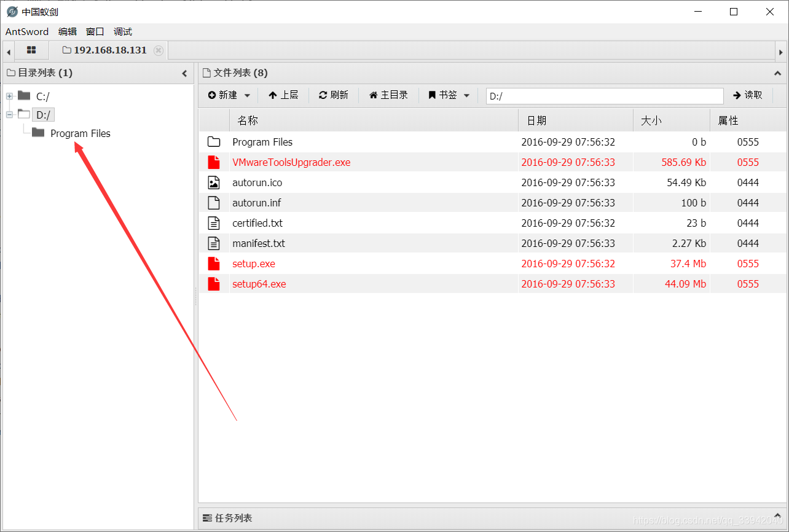Open the 调试 menu
Image resolution: width=789 pixels, height=532 pixels.
123,32
